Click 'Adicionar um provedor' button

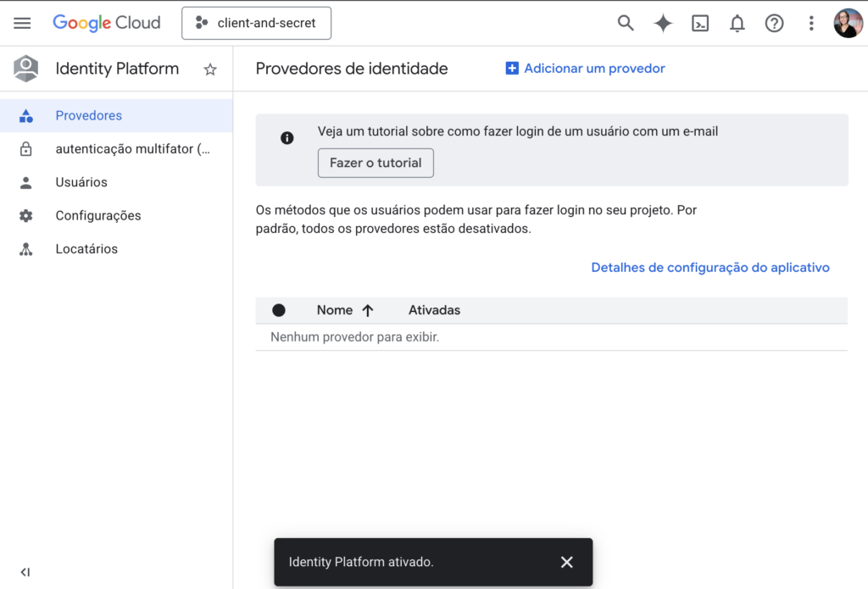586,69
